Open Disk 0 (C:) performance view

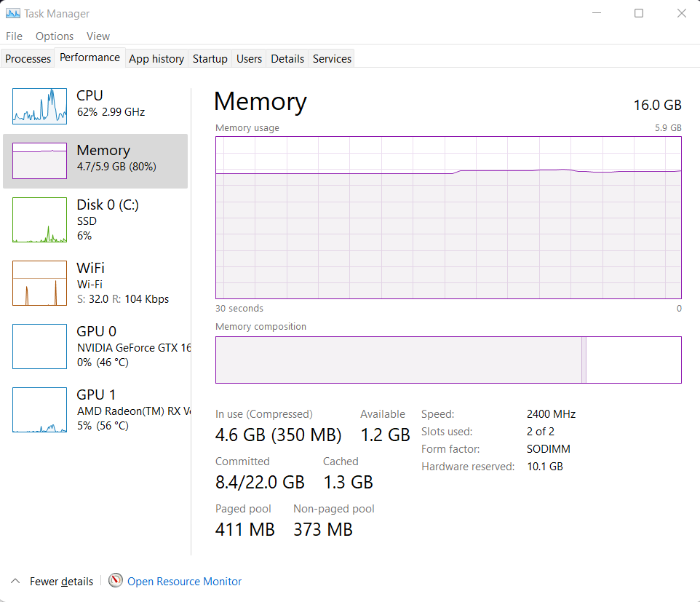95,220
